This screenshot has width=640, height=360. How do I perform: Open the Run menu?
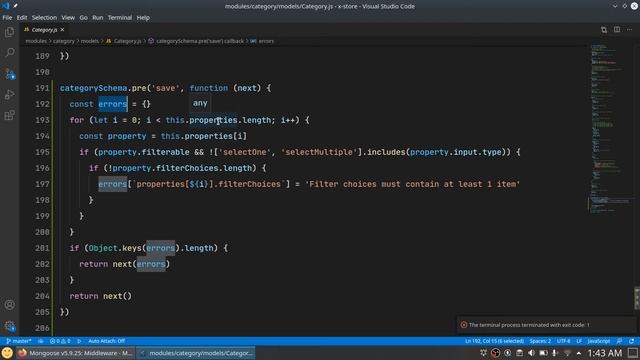tap(98, 18)
